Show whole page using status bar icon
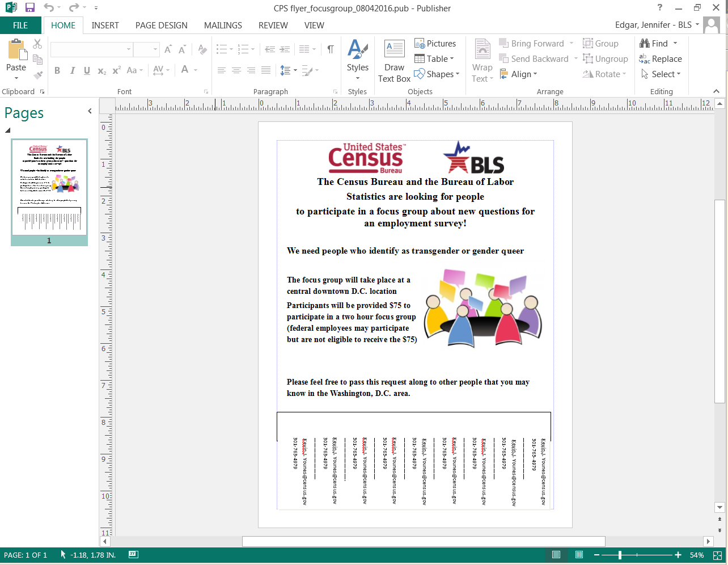 click(717, 555)
